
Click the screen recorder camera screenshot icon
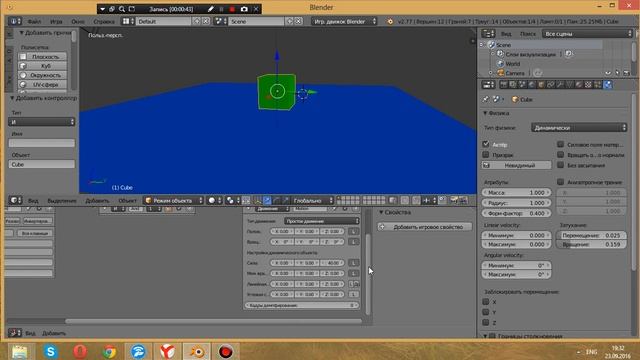pos(244,9)
